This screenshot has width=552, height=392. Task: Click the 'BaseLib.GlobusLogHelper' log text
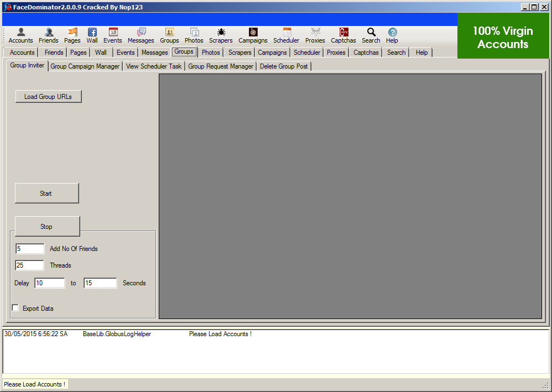click(117, 334)
